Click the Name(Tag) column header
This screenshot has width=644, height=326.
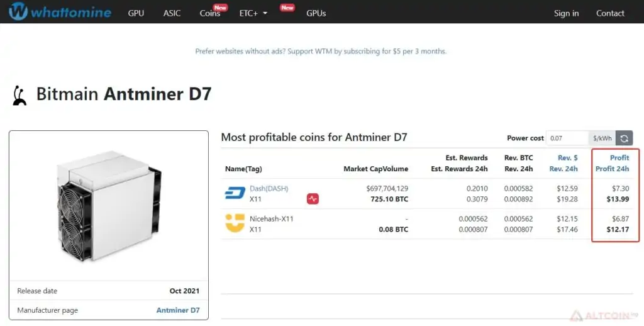[243, 169]
